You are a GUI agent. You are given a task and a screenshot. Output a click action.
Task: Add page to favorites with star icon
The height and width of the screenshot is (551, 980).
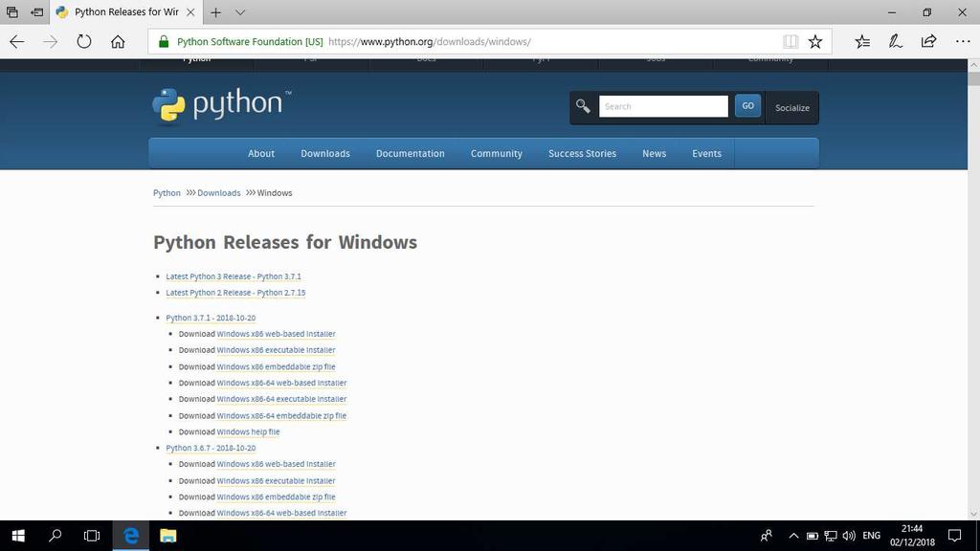(815, 42)
